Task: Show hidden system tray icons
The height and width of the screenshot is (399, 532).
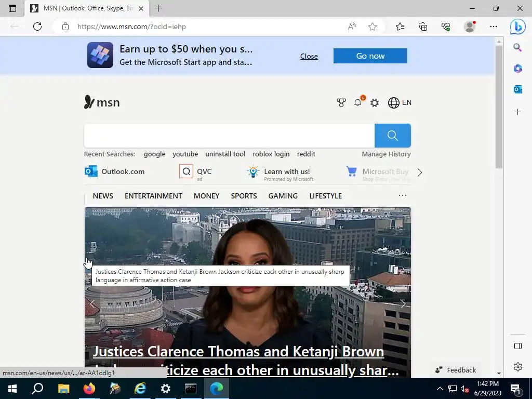Action: tap(440, 389)
